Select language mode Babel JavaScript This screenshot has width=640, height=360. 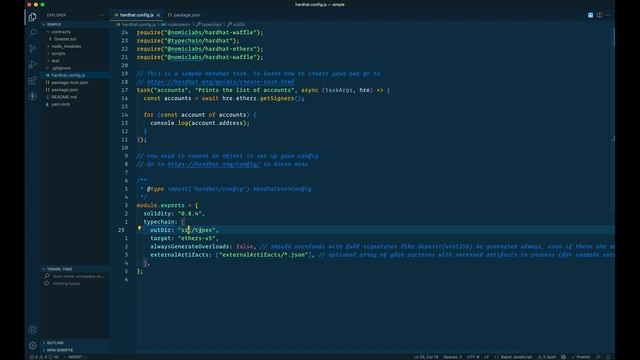pyautogui.click(x=513, y=357)
